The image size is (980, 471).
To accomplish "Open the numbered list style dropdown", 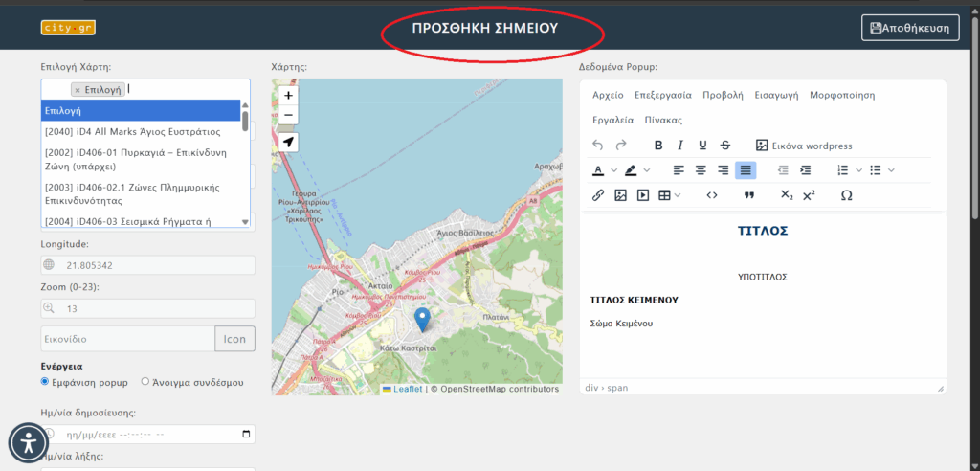I will [858, 170].
